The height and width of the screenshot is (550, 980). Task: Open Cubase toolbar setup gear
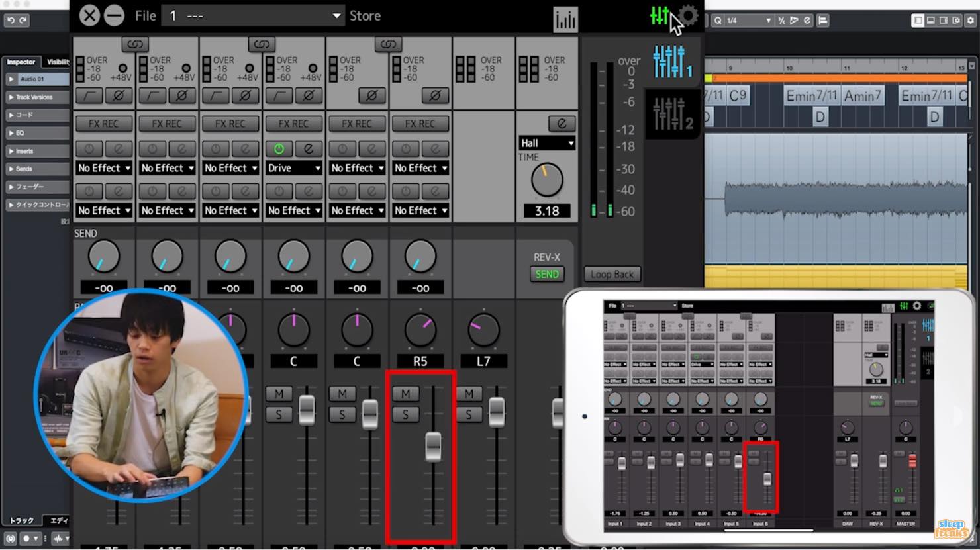pyautogui.click(x=971, y=21)
